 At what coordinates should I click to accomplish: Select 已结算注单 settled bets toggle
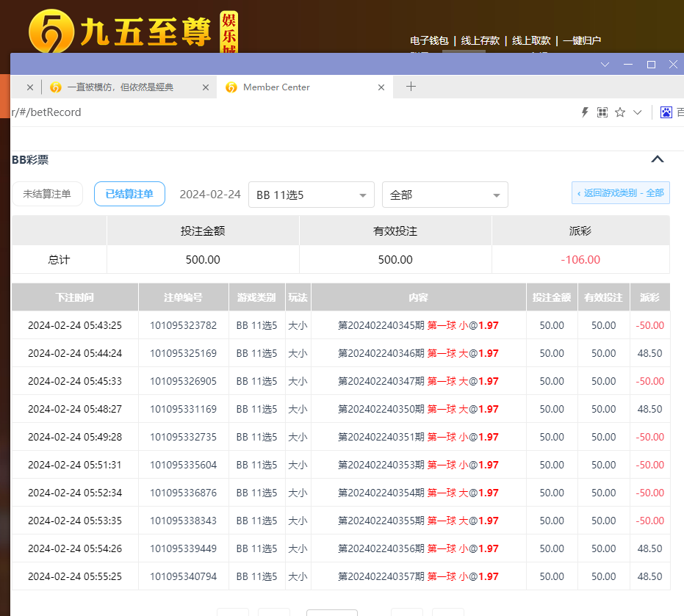click(x=129, y=194)
